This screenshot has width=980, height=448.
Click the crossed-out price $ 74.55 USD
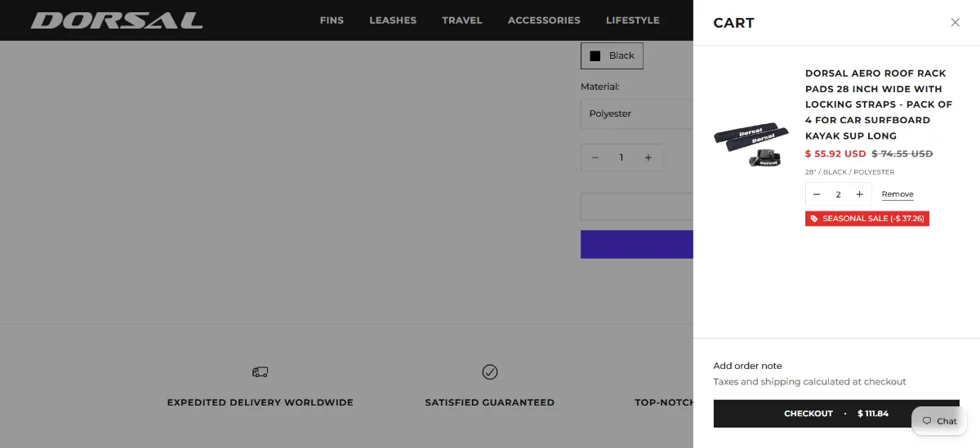(x=902, y=153)
